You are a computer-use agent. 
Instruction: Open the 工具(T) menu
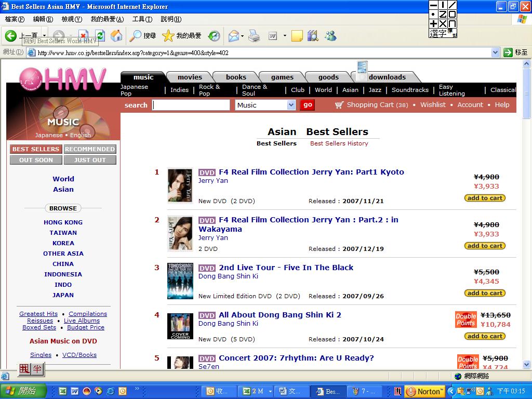142,19
